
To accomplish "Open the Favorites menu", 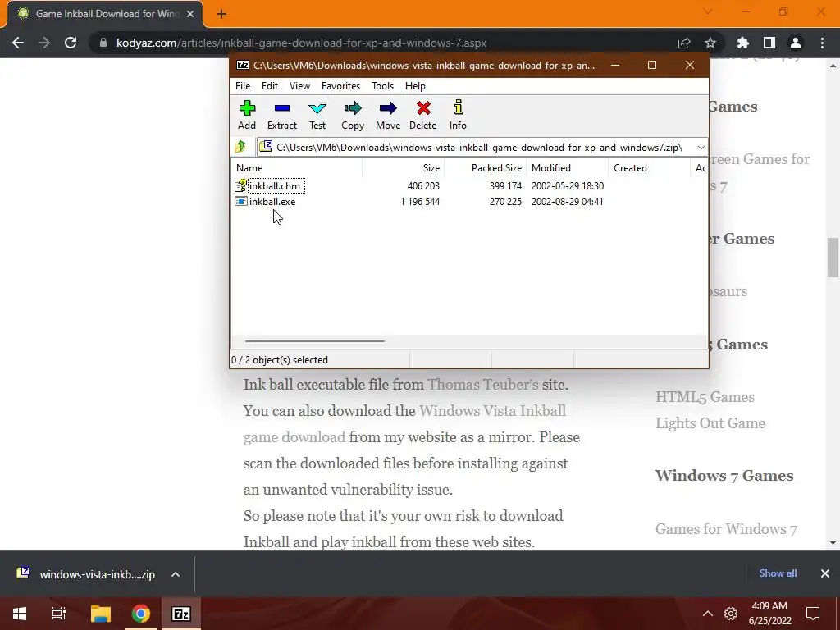I will tap(340, 85).
